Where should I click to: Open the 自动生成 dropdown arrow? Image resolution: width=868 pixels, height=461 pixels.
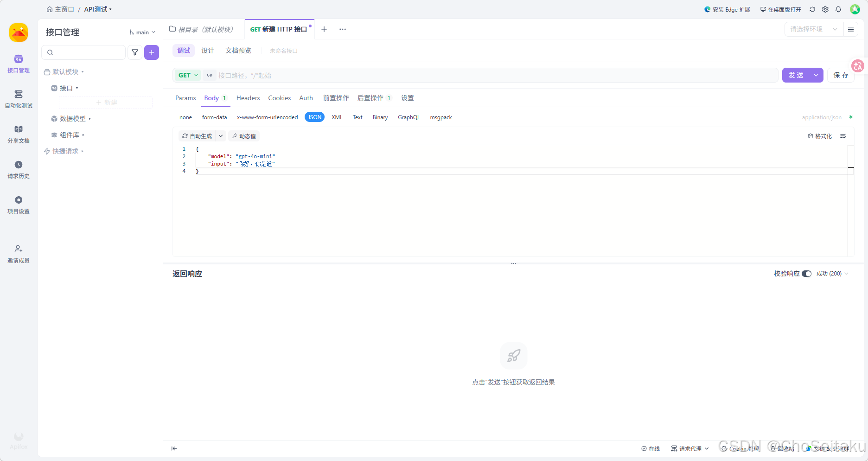click(221, 136)
